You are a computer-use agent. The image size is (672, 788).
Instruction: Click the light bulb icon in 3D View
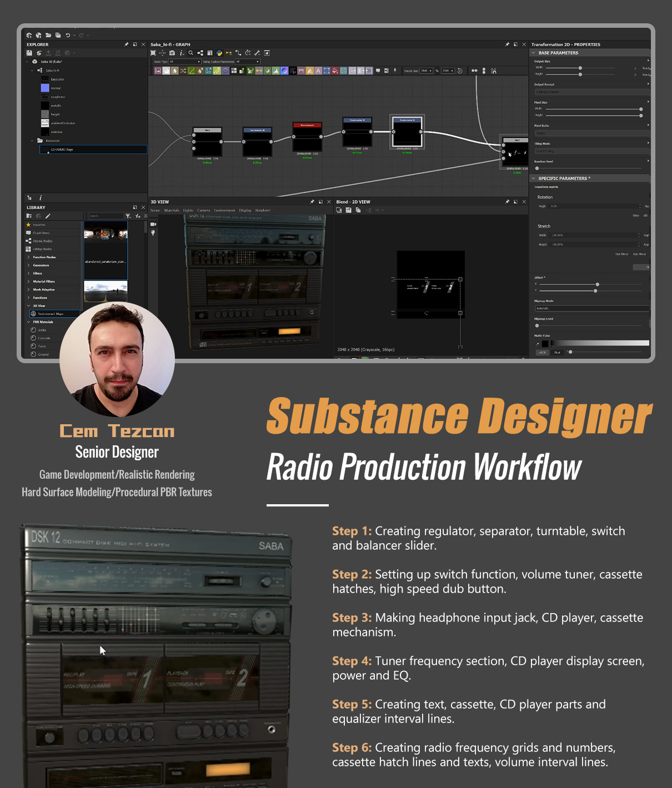153,233
